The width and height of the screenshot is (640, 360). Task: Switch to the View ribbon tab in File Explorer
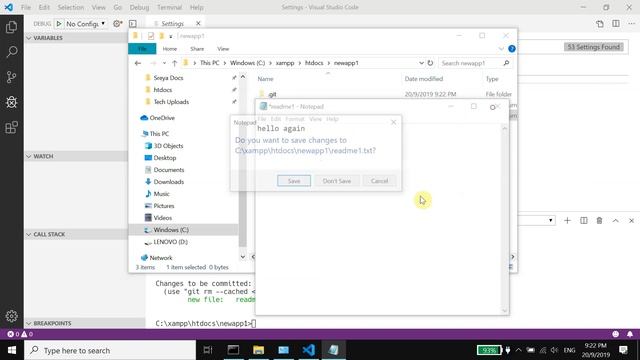coord(223,49)
